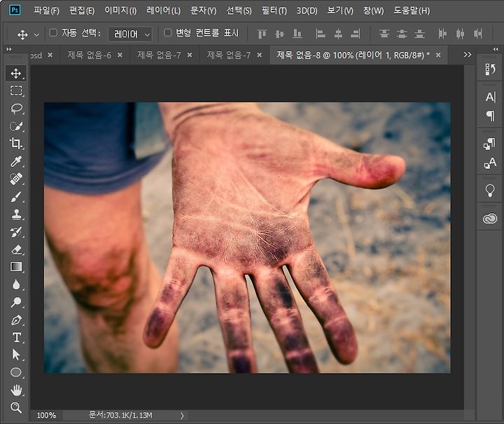Select the Hand tool

(16, 390)
